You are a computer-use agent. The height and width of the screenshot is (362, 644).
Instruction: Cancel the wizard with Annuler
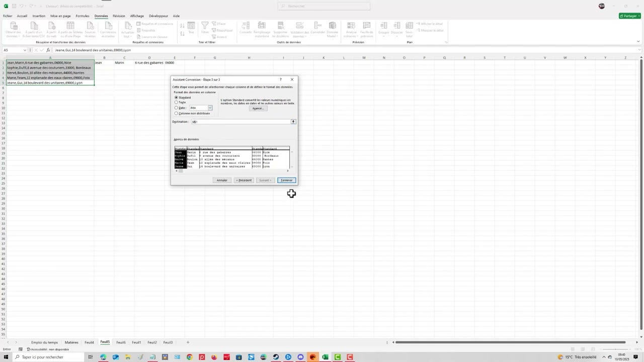coord(222,180)
